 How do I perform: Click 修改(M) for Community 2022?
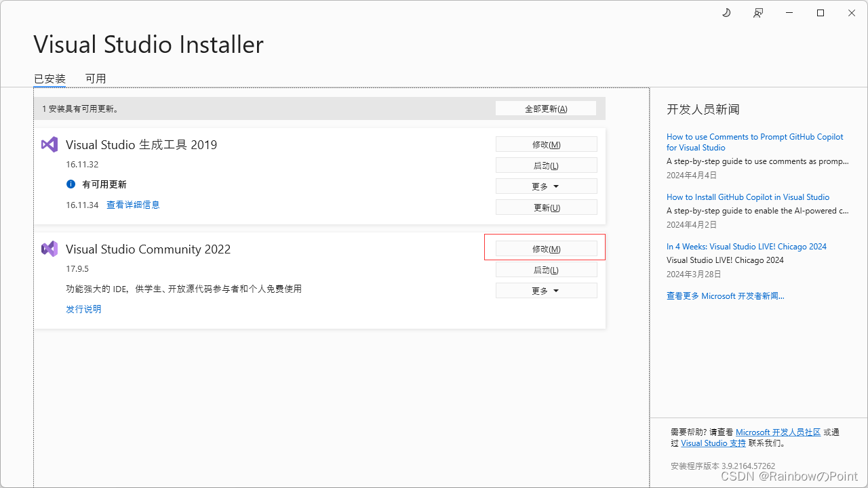[547, 249]
